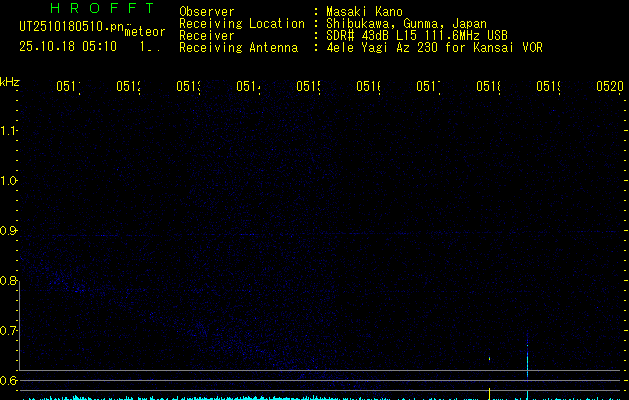The height and width of the screenshot is (400, 629).
Task: Click the 0520 time label
Action: [x=610, y=86]
